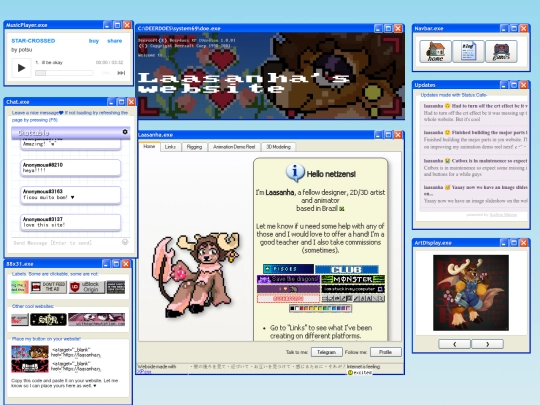
Task: Open the Status.Cafe link in Updates
Action: coord(475,95)
